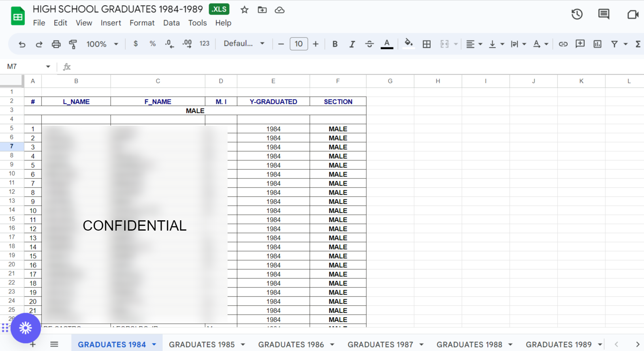
Task: Click the document title
Action: [118, 9]
